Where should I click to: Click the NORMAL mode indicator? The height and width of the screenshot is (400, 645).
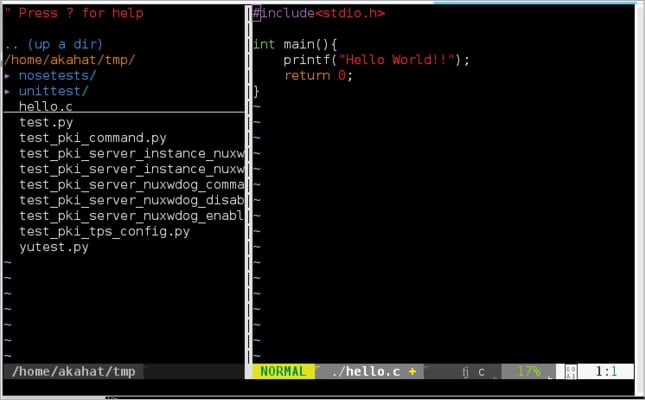point(283,372)
